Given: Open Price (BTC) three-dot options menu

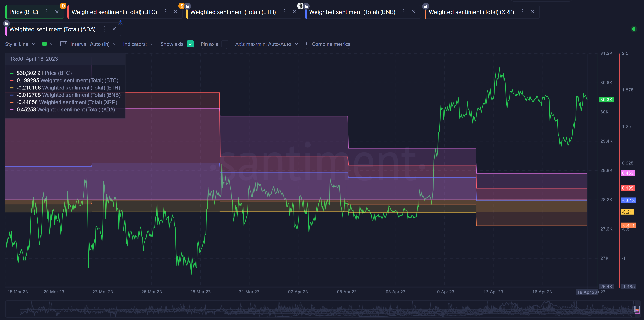Looking at the screenshot, I should click(47, 12).
